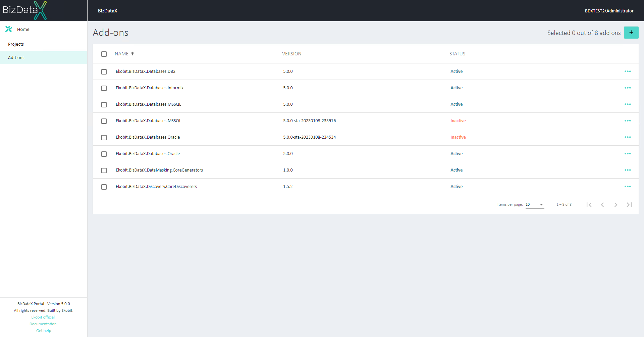The image size is (644, 337).
Task: Click the 1 – 8 of 8 range label
Action: pos(564,204)
